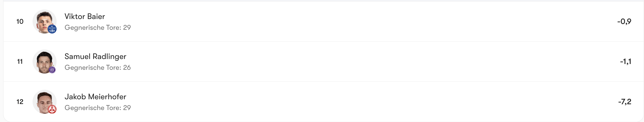Image resolution: width=644 pixels, height=122 pixels.
Task: Select the -0,9 value for Viktor Baier
Action: coord(624,21)
